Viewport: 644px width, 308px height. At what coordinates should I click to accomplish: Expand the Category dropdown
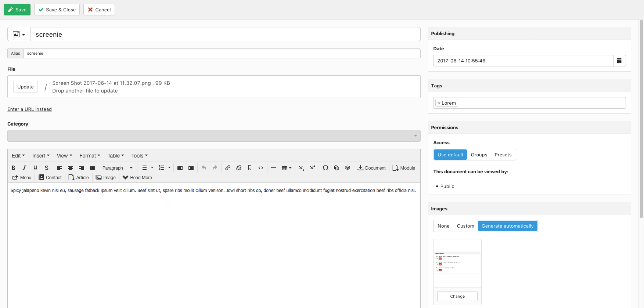[x=214, y=136]
